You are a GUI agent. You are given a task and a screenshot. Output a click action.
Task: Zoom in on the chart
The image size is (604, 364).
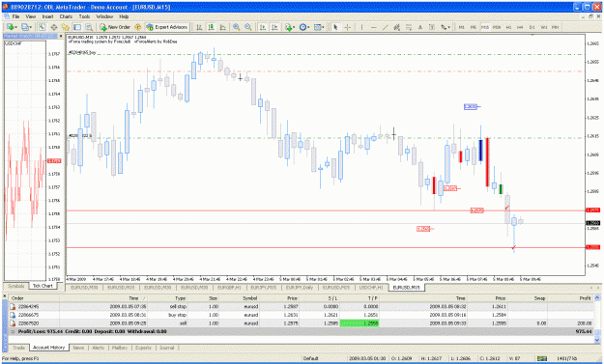pyautogui.click(x=236, y=27)
